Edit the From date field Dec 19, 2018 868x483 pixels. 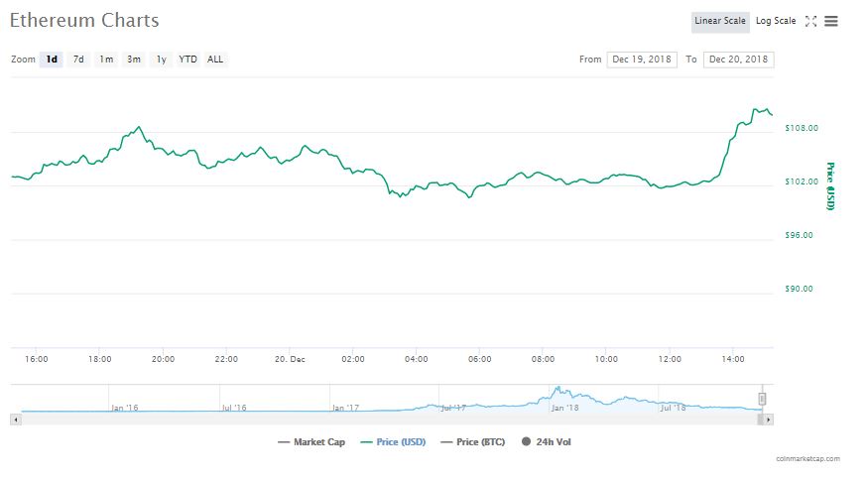click(642, 60)
